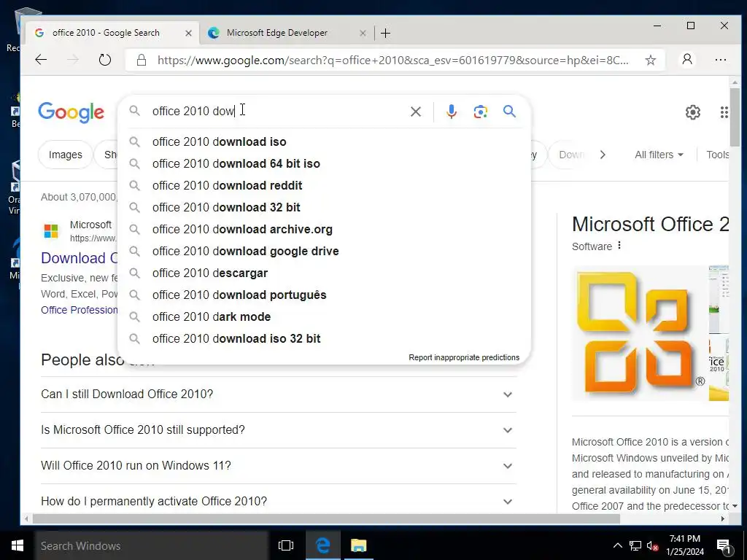Click the muted volume icon in tray
This screenshot has height=560, width=747.
tap(652, 545)
